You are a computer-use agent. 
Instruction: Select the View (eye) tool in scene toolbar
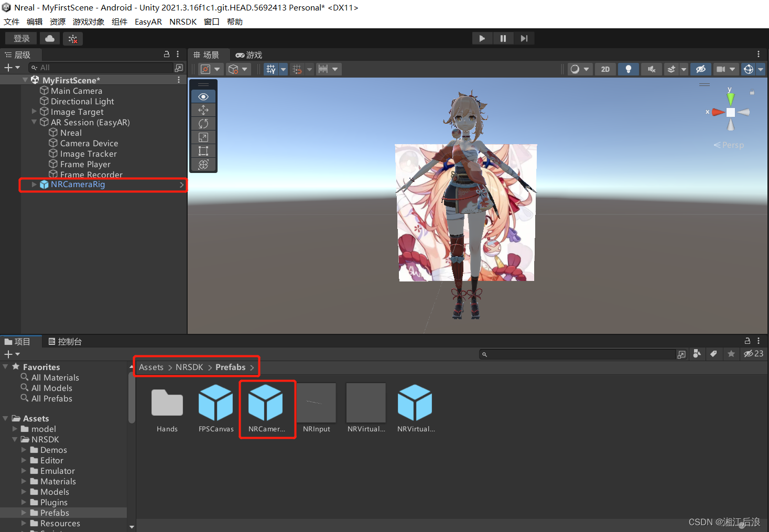coord(203,96)
